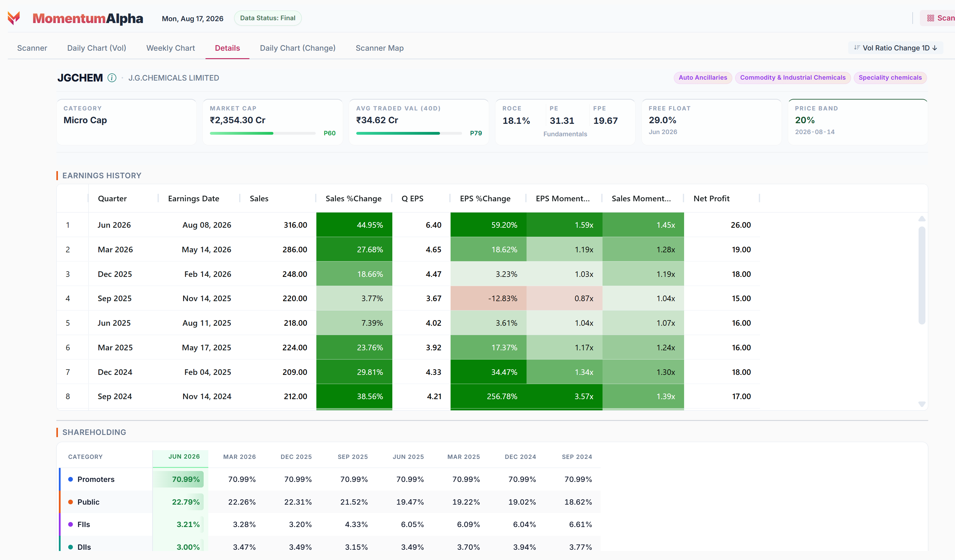The height and width of the screenshot is (560, 955).
Task: Open the Daily Chart (Change) tab
Action: click(x=297, y=48)
